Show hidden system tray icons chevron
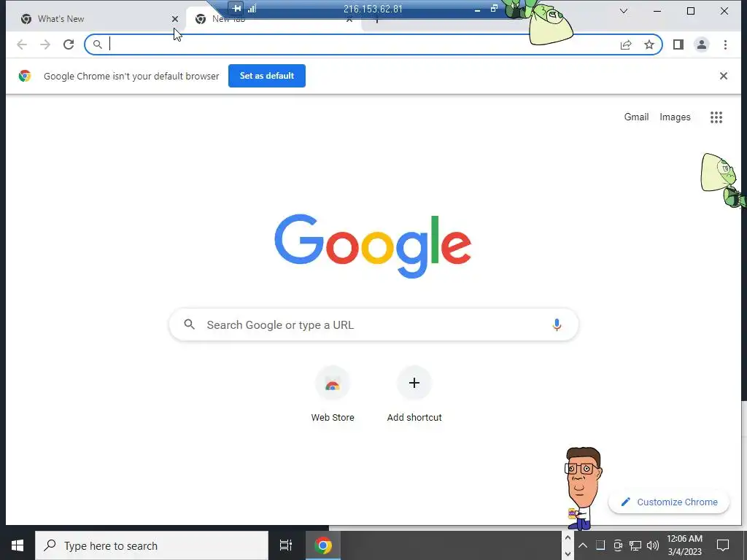Screen dimensions: 747x560 point(583,545)
